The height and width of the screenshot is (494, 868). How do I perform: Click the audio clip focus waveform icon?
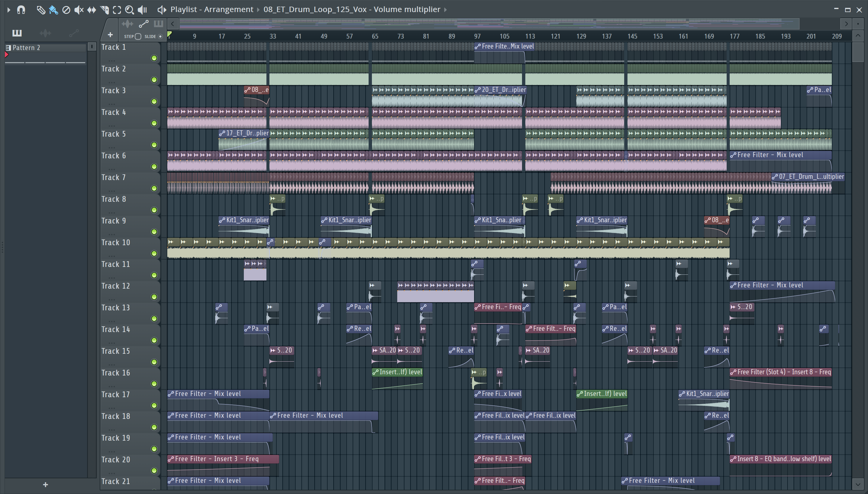tap(127, 24)
